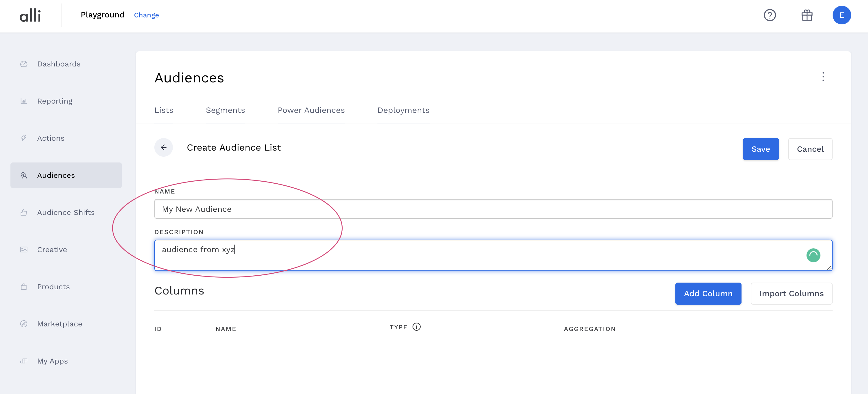Go back with the arrow button
Screen dimensions: 868x394
click(x=163, y=147)
